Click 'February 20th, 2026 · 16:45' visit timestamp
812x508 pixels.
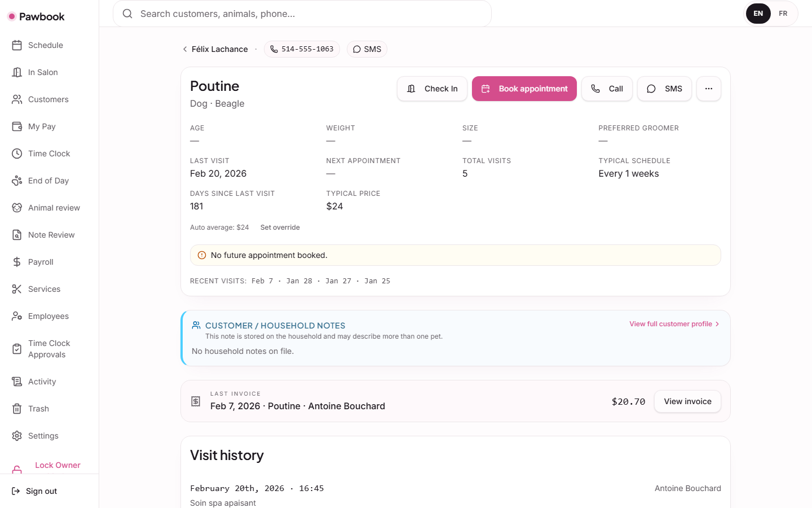coord(257,488)
